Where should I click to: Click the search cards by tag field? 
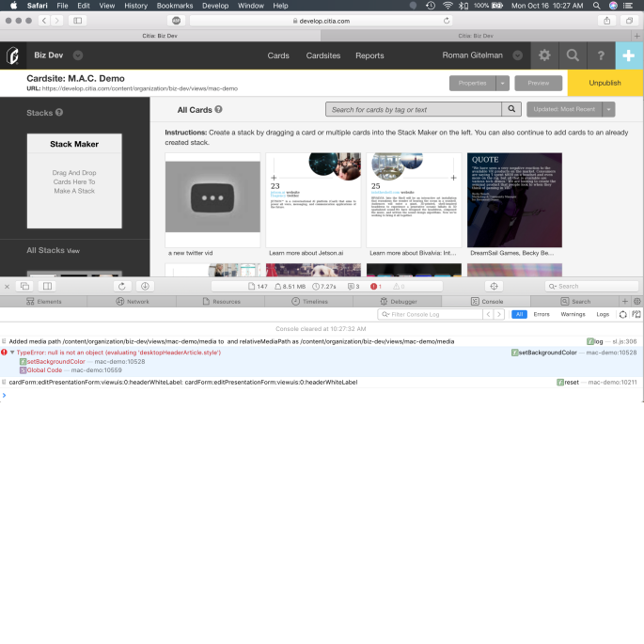coord(413,109)
